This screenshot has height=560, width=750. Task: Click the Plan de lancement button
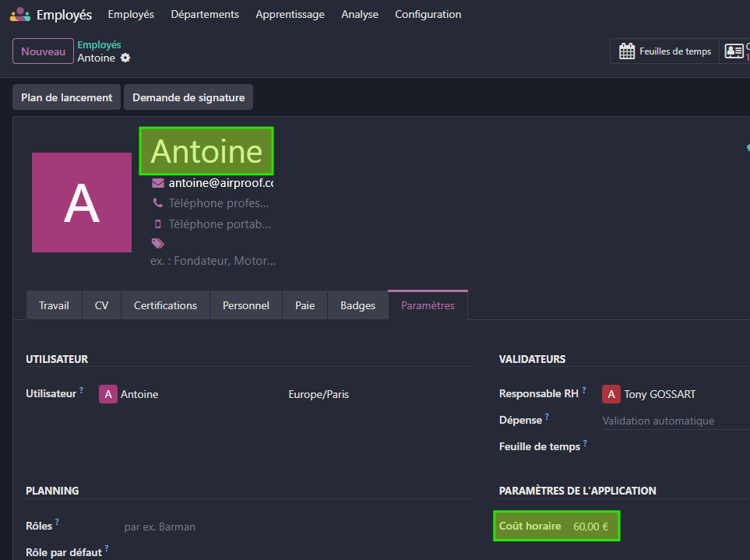pos(66,97)
